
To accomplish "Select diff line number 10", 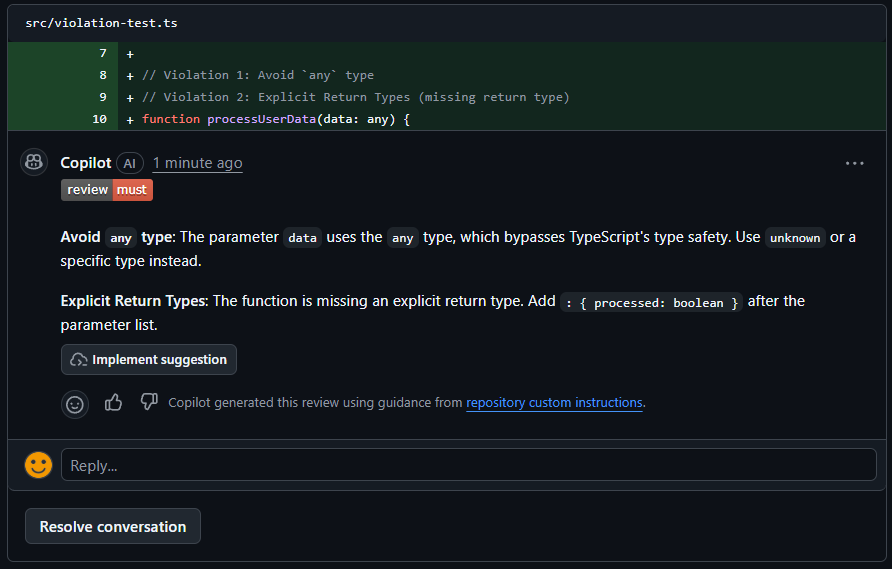I will pos(100,119).
